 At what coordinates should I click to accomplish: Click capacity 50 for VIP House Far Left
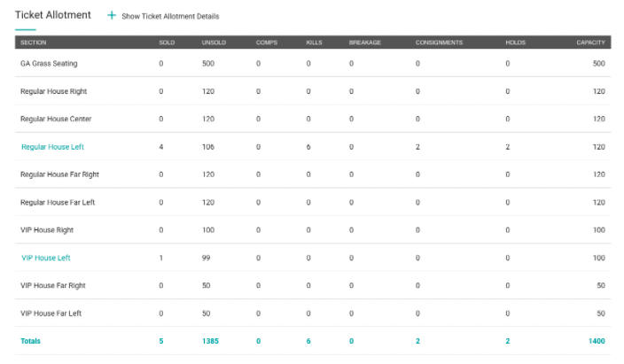tap(601, 314)
